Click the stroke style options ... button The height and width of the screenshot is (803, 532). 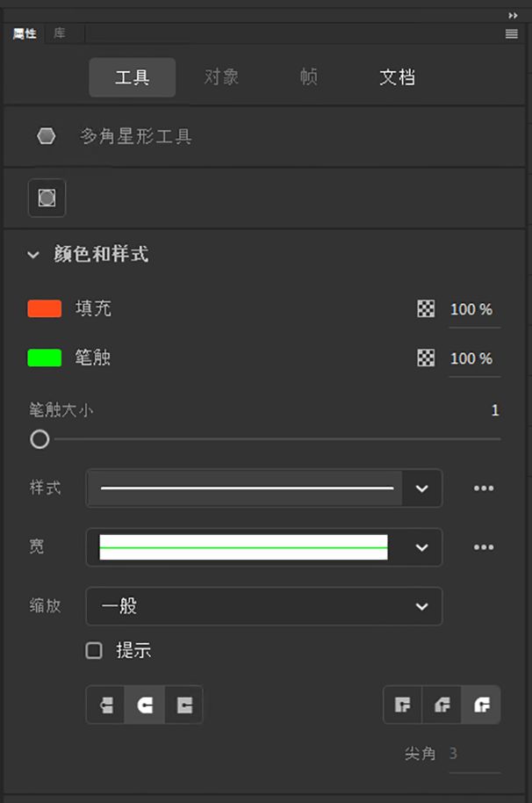(484, 488)
